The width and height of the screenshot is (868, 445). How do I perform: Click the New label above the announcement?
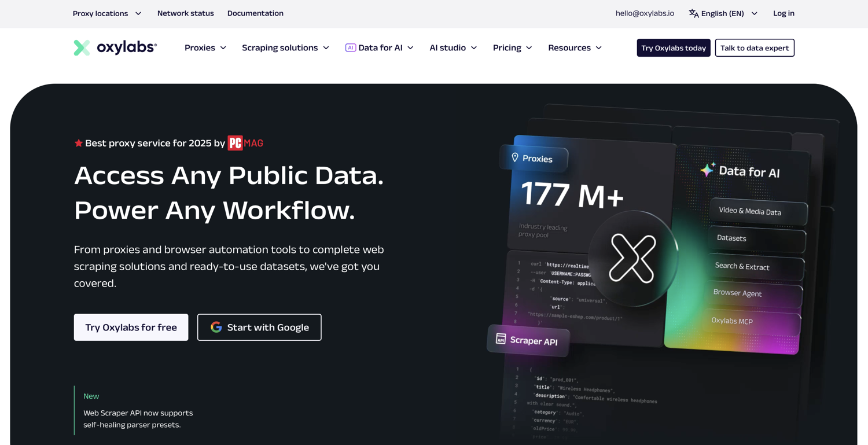[x=91, y=396]
